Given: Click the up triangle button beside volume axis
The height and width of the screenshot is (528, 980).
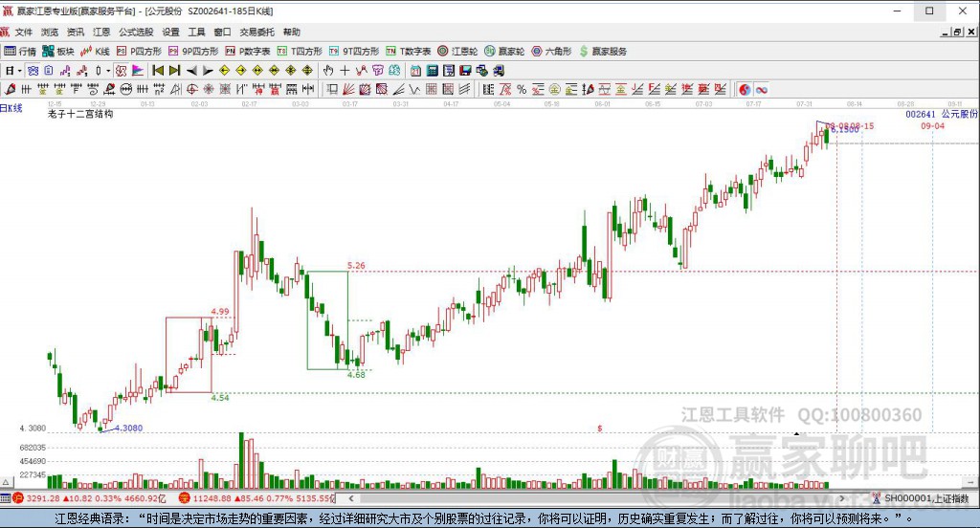Looking at the screenshot, I should (6, 482).
